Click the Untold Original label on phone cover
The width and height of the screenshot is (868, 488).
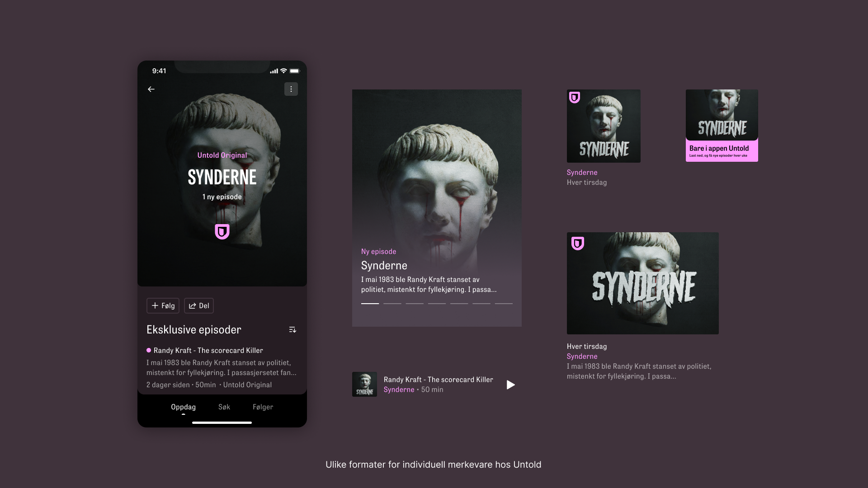click(x=222, y=155)
